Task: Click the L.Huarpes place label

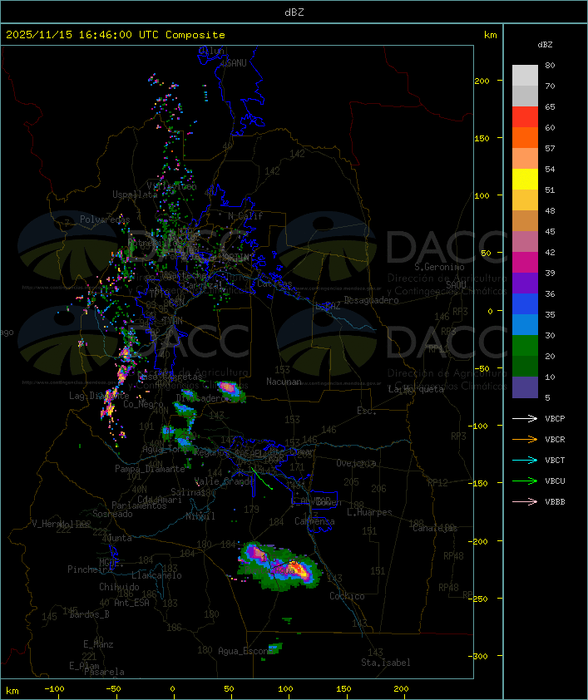Action: point(369,512)
